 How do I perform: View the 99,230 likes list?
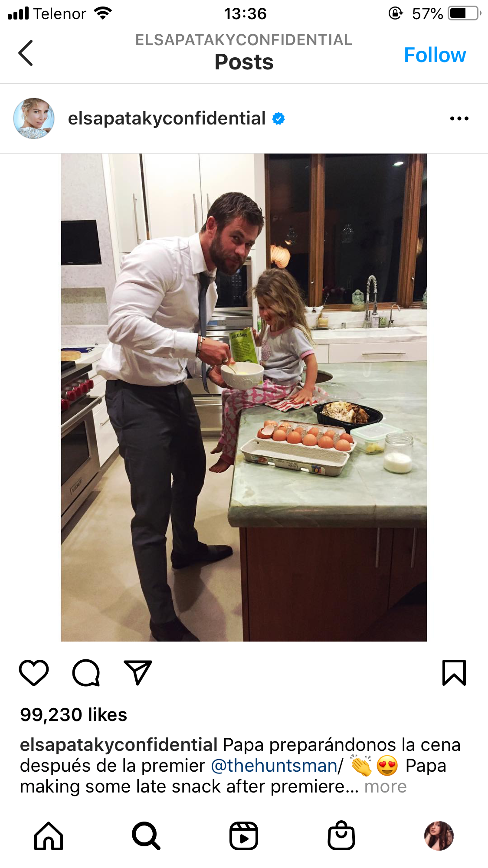73,715
